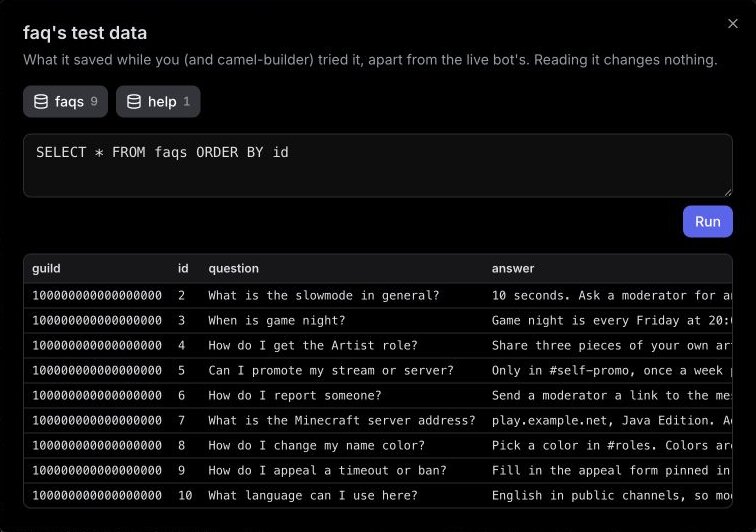Viewport: 756px width, 532px height.
Task: Select 'Can I promote my stream or server?'
Action: (x=331, y=371)
